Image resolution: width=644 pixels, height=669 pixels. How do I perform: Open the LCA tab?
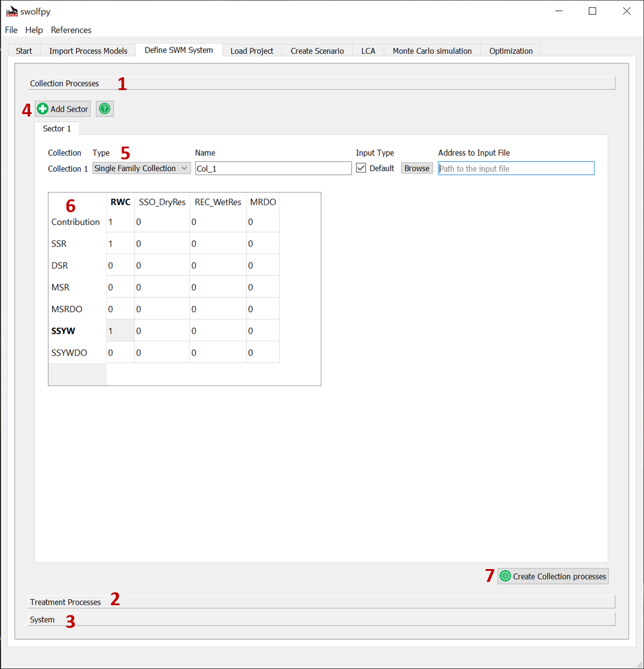pos(368,51)
